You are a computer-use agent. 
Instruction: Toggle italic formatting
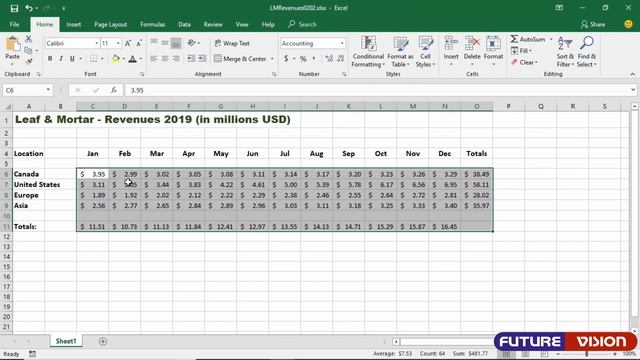(x=61, y=59)
